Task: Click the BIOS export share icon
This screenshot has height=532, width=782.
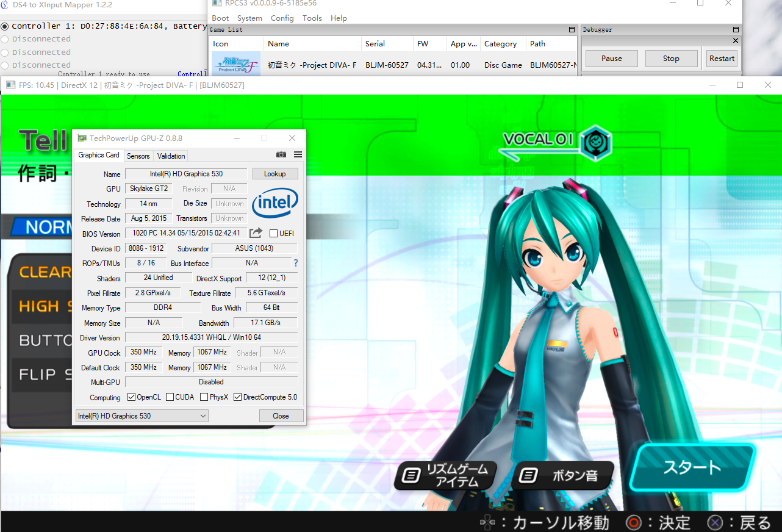Action: coord(256,233)
